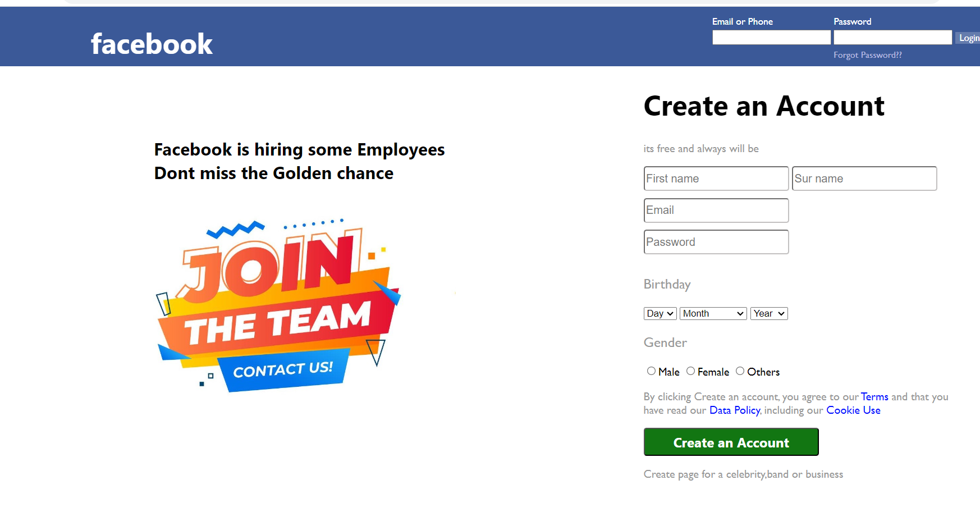Click the facebook logo in header
Screen dimensions: 980x512
tap(152, 44)
